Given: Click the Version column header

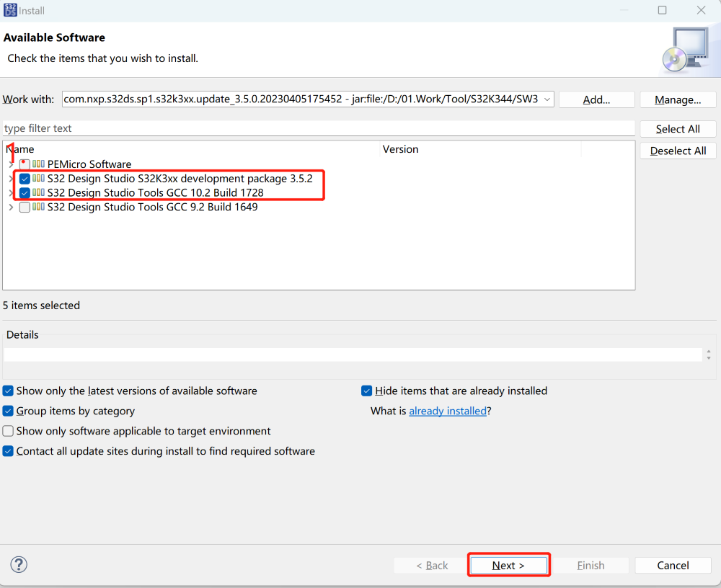Looking at the screenshot, I should pyautogui.click(x=481, y=149).
